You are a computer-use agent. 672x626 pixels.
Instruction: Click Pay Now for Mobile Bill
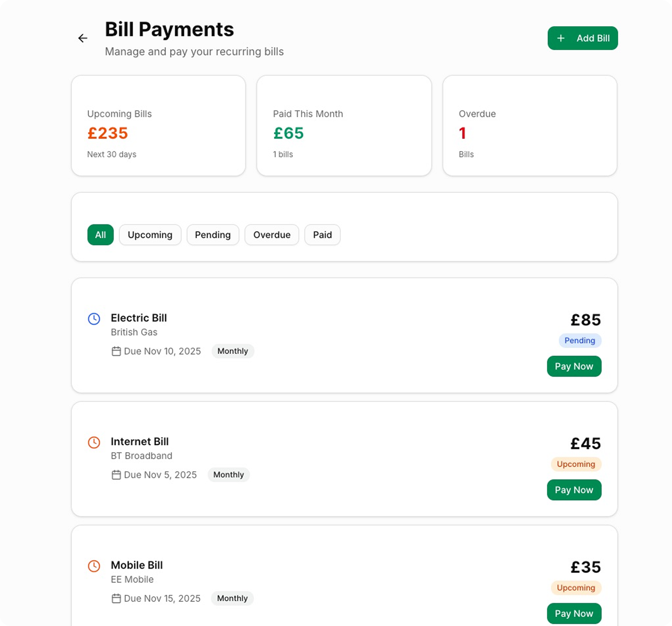click(x=574, y=613)
